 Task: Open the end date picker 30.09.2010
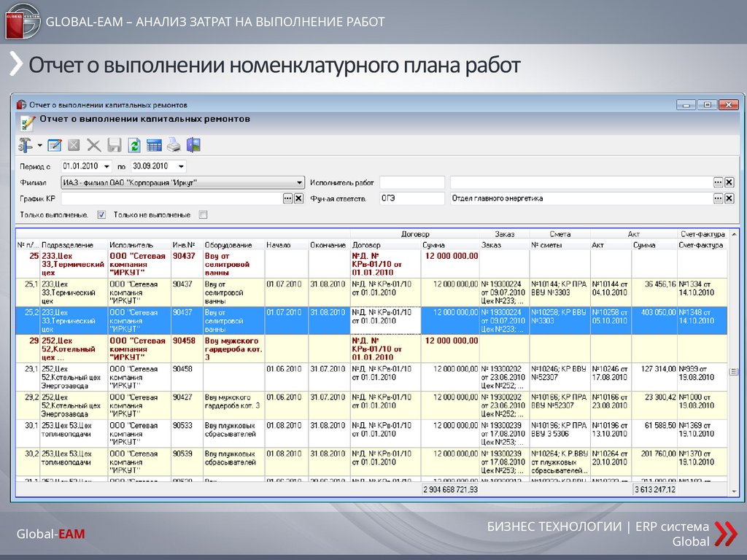pos(181,166)
